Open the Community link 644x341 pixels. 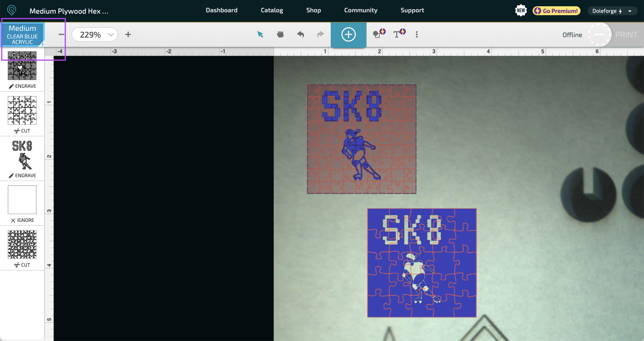[360, 10]
